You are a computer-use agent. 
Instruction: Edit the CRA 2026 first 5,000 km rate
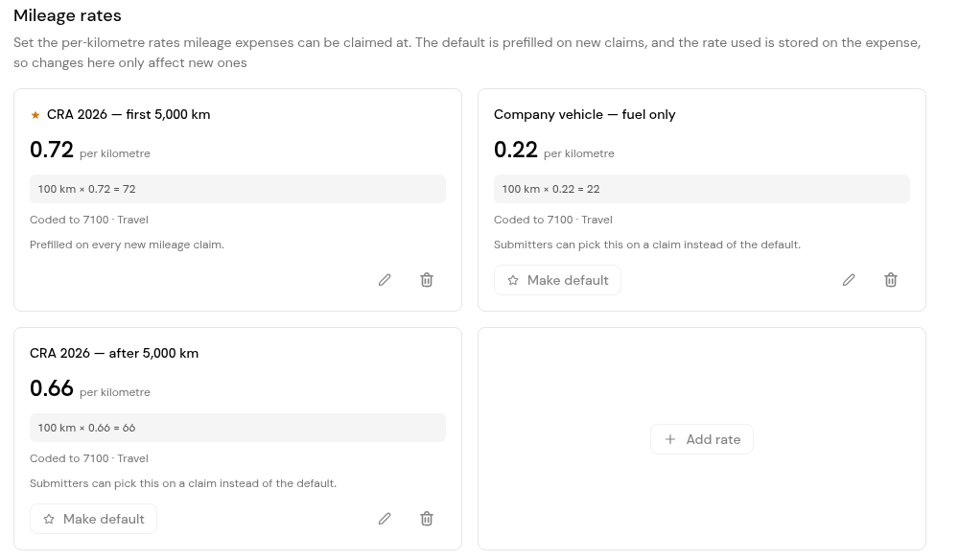385,280
